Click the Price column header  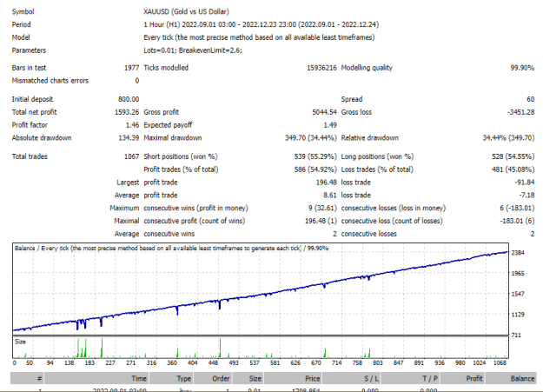click(293, 378)
